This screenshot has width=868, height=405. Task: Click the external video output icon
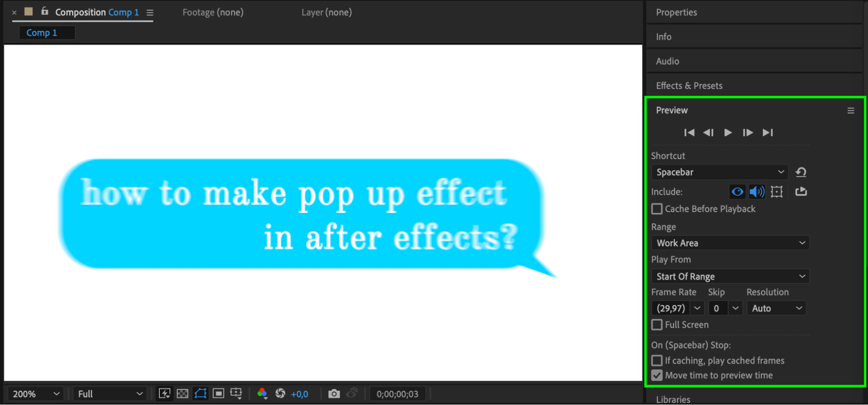(801, 192)
